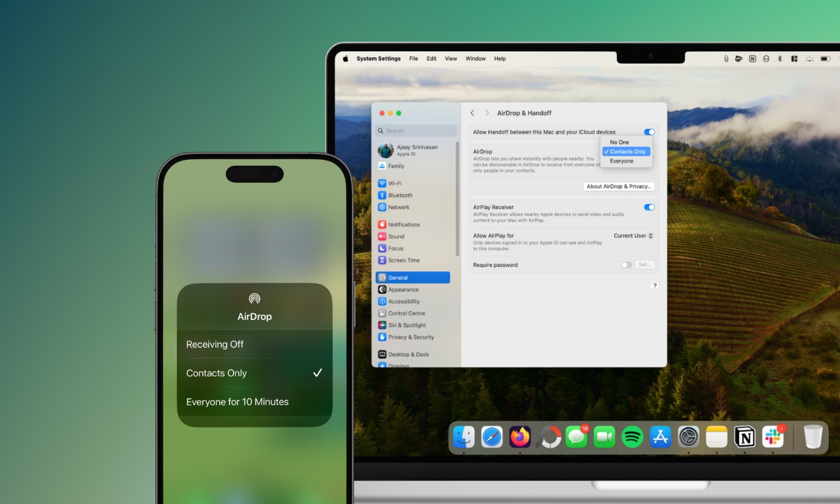Click About AirDrop & Privacy button
The image size is (840, 504).
point(618,186)
